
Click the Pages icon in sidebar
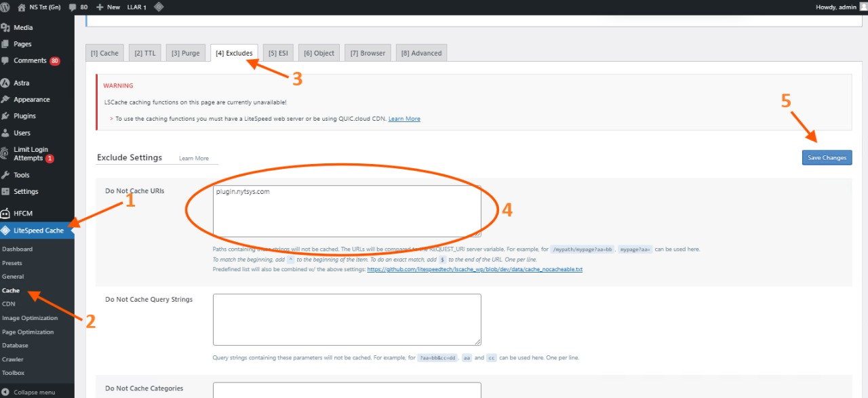[x=6, y=44]
